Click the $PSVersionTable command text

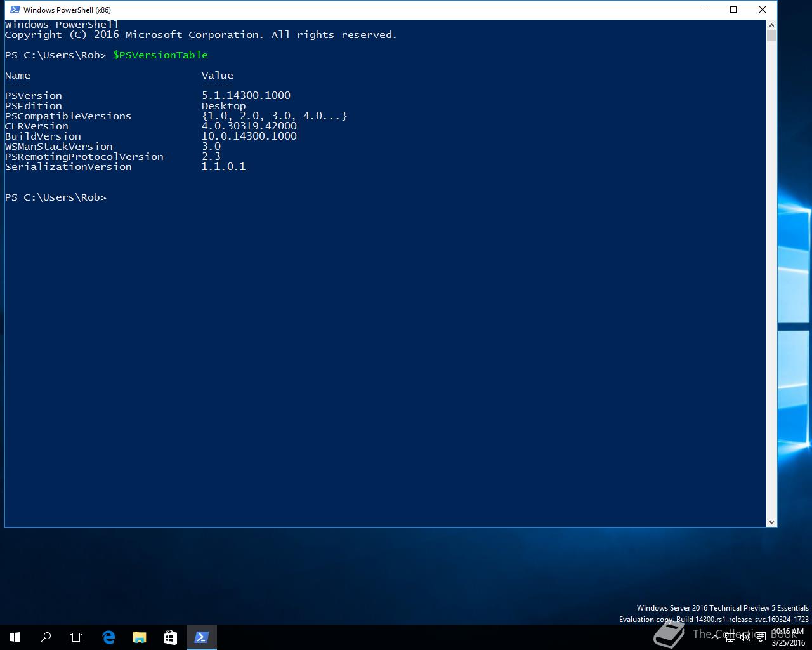point(160,55)
